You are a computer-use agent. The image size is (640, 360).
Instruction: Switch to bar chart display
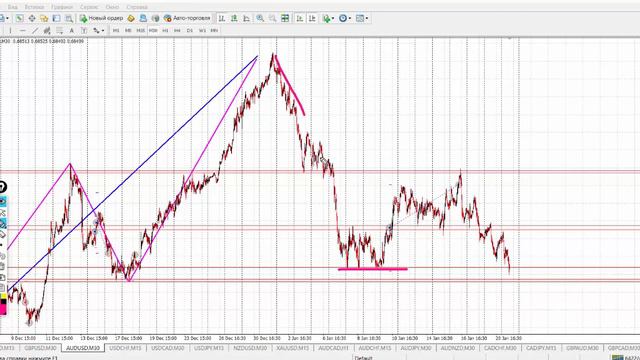pyautogui.click(x=222, y=18)
